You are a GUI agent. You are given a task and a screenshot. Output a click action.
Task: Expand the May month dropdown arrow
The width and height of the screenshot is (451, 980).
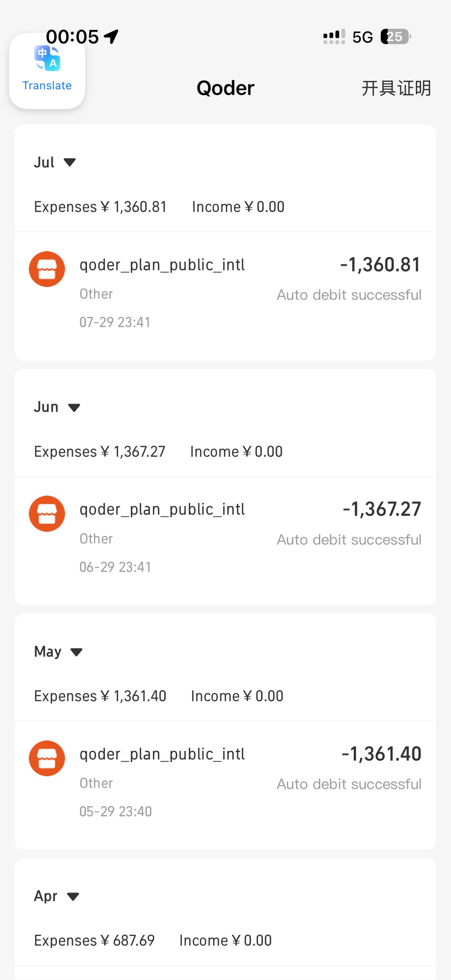tap(76, 652)
